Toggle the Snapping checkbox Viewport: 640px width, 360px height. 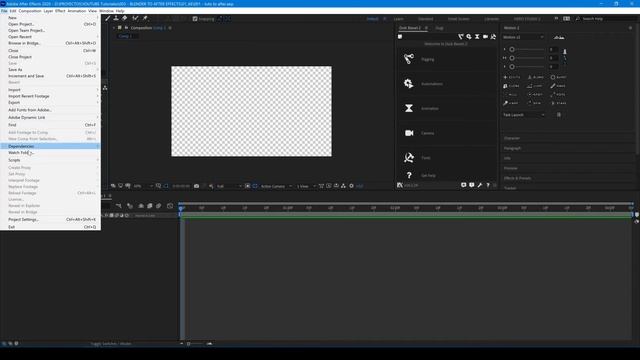(195, 19)
